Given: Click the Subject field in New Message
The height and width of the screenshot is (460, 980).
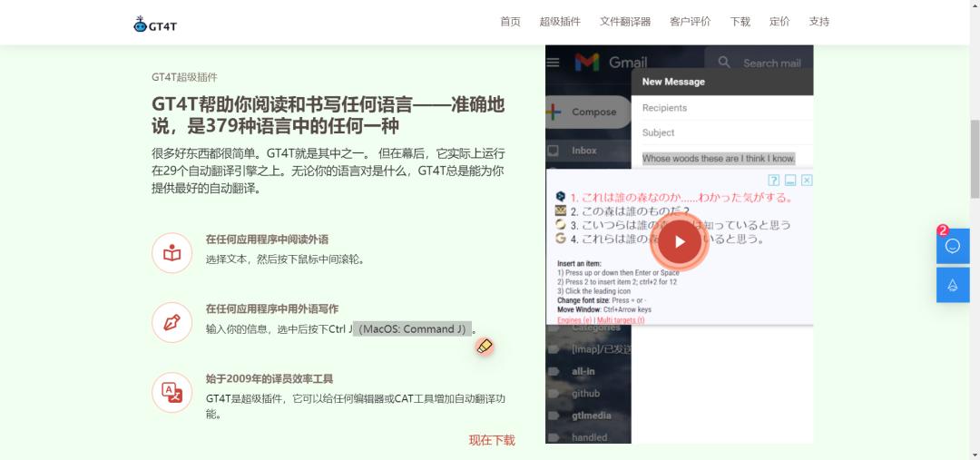Looking at the screenshot, I should pos(722,132).
